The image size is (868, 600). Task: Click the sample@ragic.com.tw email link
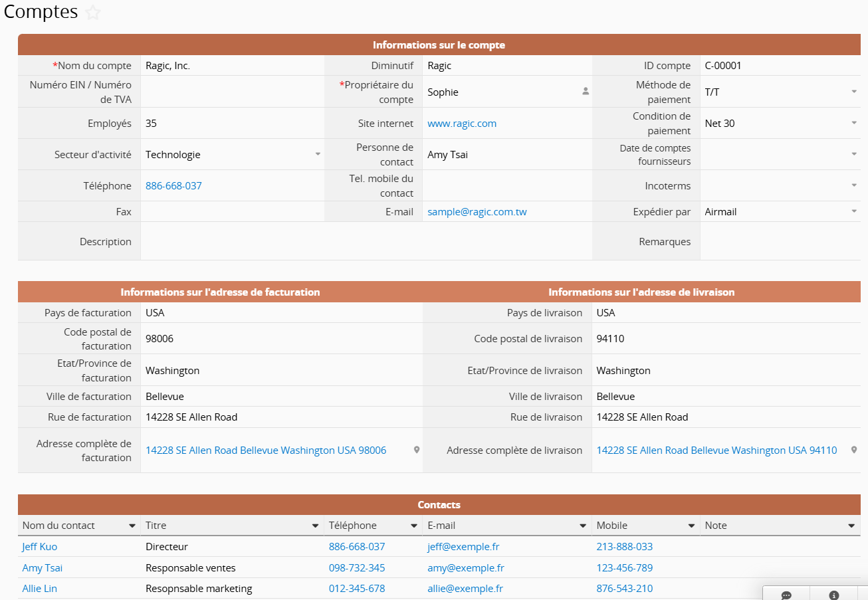(477, 212)
